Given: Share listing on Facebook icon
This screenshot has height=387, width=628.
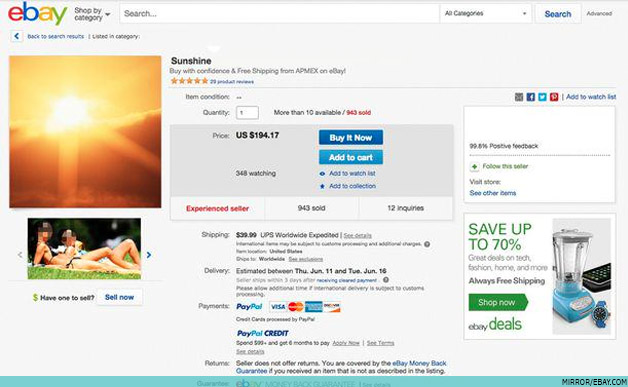Looking at the screenshot, I should click(531, 97).
